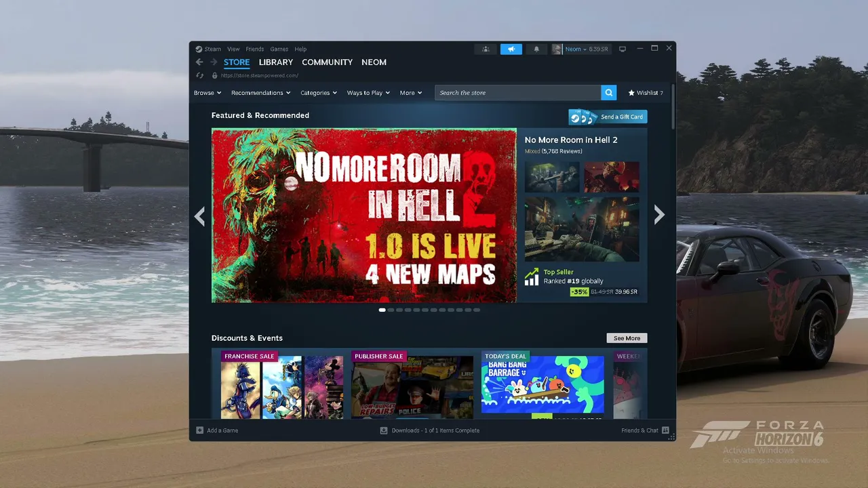Screen dimensions: 868x488
Task: Show previous featured game with left arrow
Action: tap(199, 216)
